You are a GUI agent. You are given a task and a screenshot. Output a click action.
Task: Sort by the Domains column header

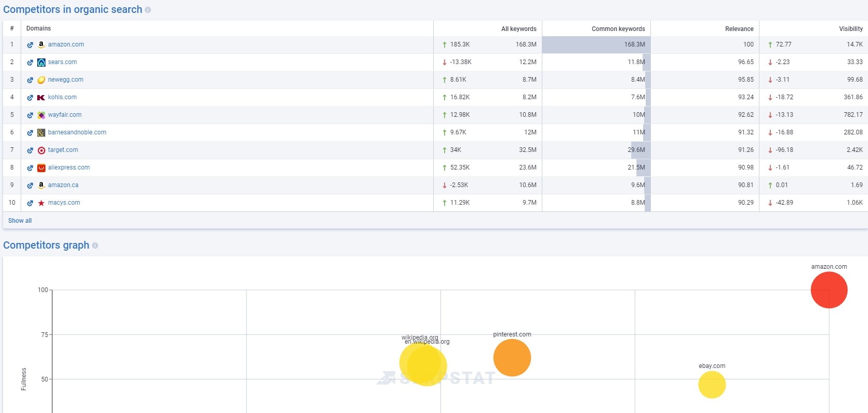39,28
